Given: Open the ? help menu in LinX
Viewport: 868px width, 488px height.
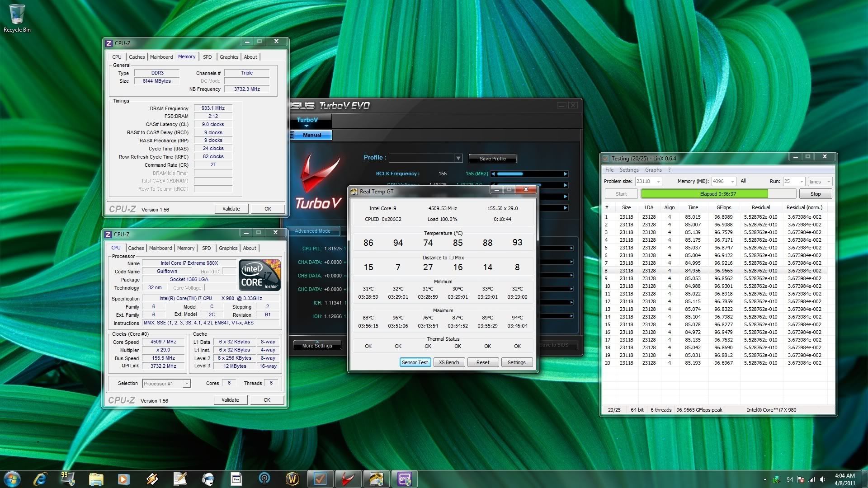Looking at the screenshot, I should tap(669, 170).
